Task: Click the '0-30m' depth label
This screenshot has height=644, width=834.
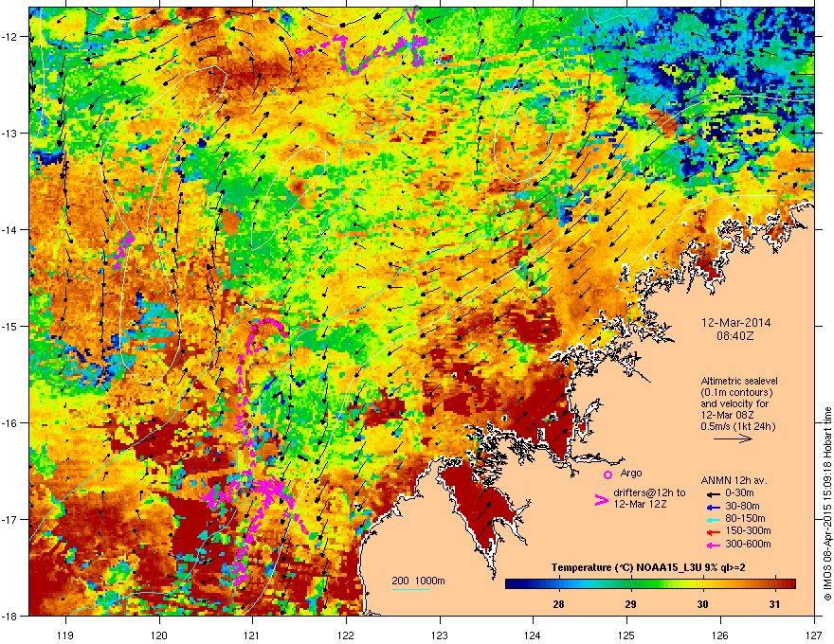Action: (x=740, y=493)
